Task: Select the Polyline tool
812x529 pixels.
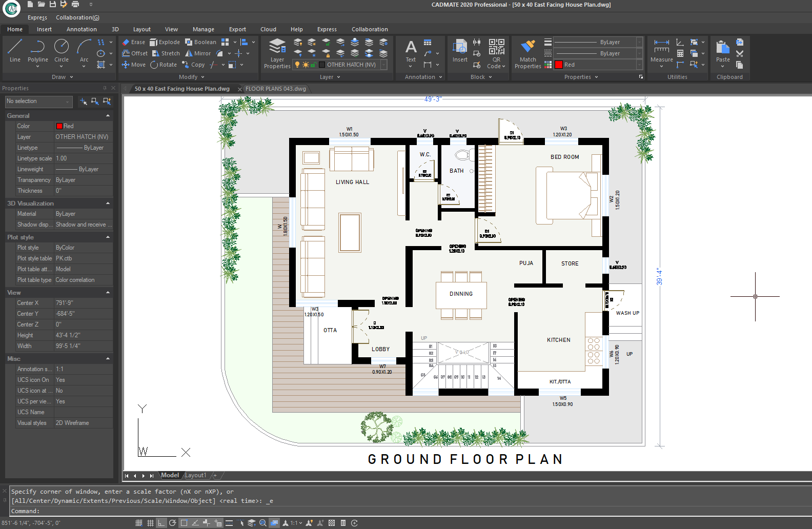Action: coord(37,51)
